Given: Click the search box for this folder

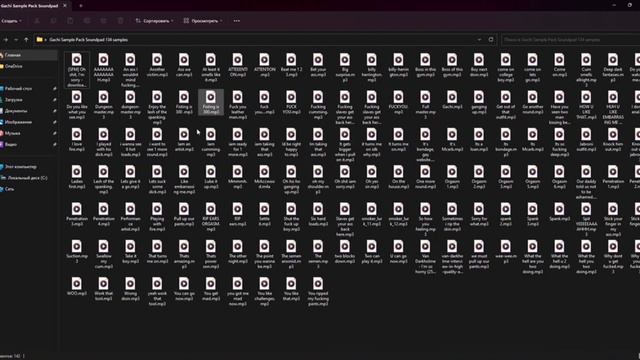Looking at the screenshot, I should 571,40.
